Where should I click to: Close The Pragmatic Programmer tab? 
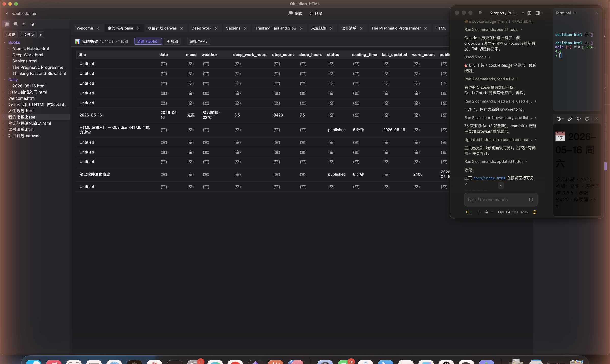pyautogui.click(x=425, y=28)
